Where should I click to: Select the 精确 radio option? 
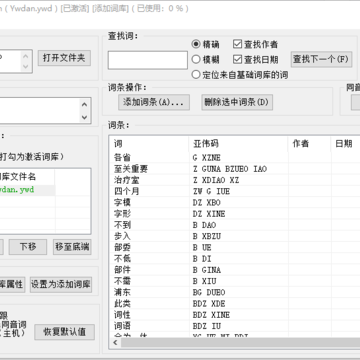point(206,44)
